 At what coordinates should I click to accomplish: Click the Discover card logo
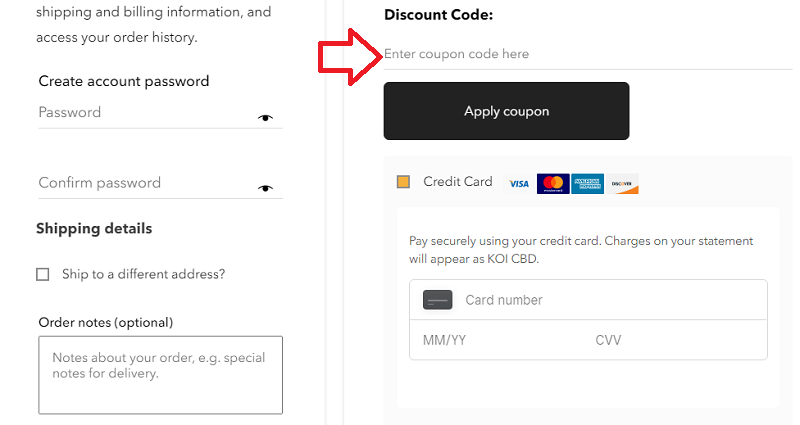(622, 184)
